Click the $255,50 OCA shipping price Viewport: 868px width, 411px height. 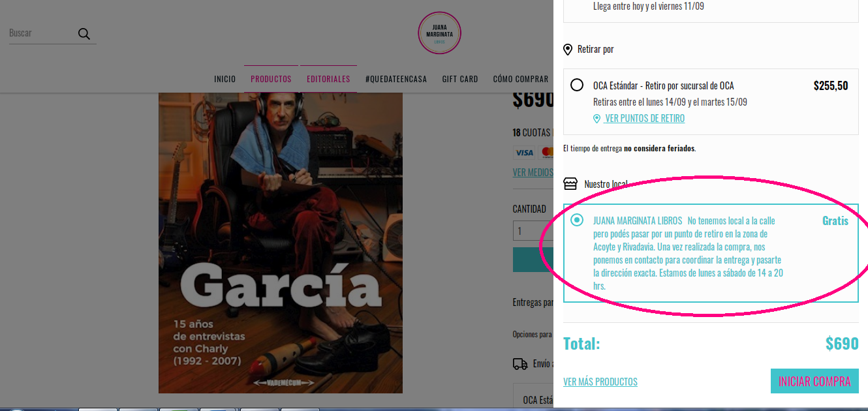[831, 85]
